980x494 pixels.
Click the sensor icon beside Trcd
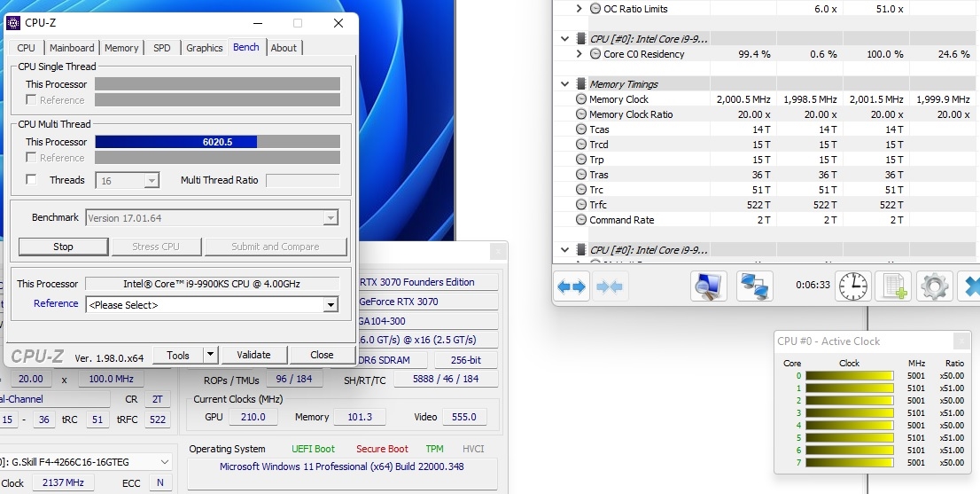580,145
